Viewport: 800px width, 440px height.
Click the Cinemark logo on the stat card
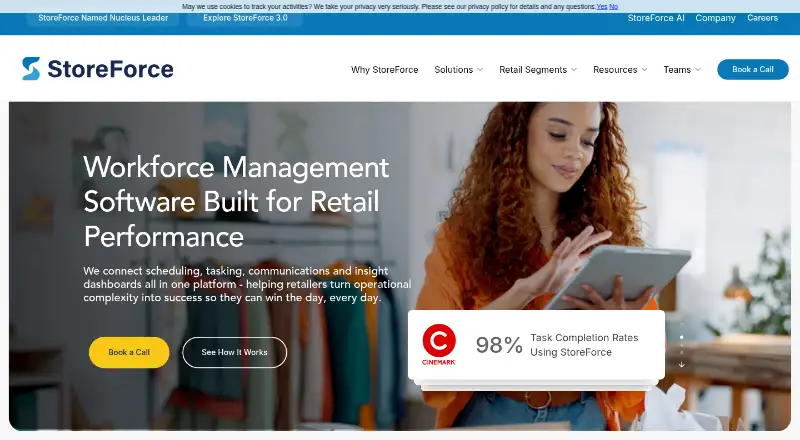(439, 345)
